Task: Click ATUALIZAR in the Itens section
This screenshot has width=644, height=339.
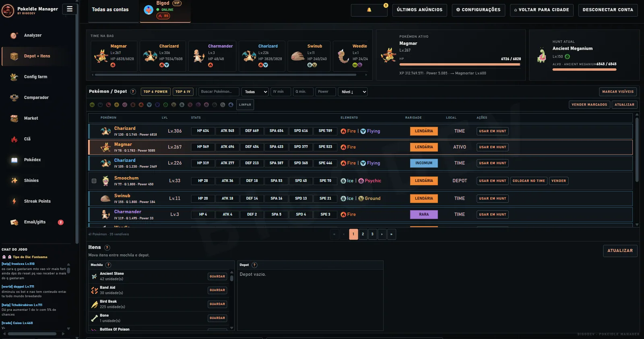Action: click(x=620, y=251)
